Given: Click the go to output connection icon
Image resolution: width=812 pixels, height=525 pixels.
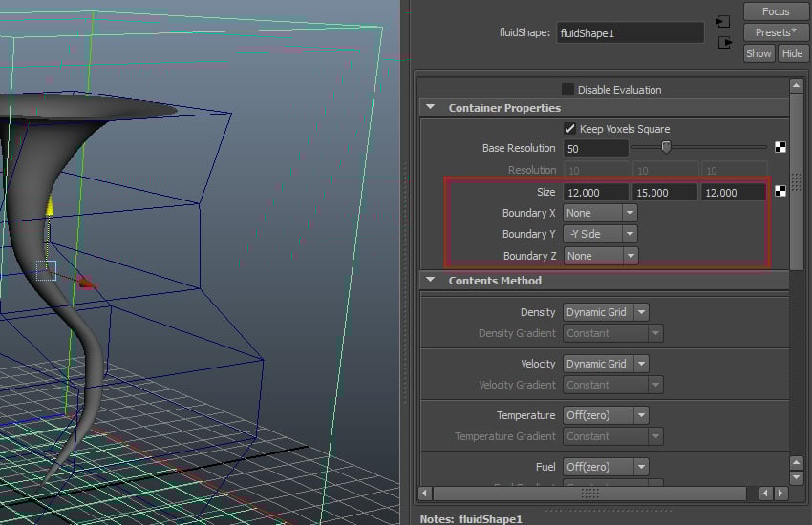Looking at the screenshot, I should [723, 42].
